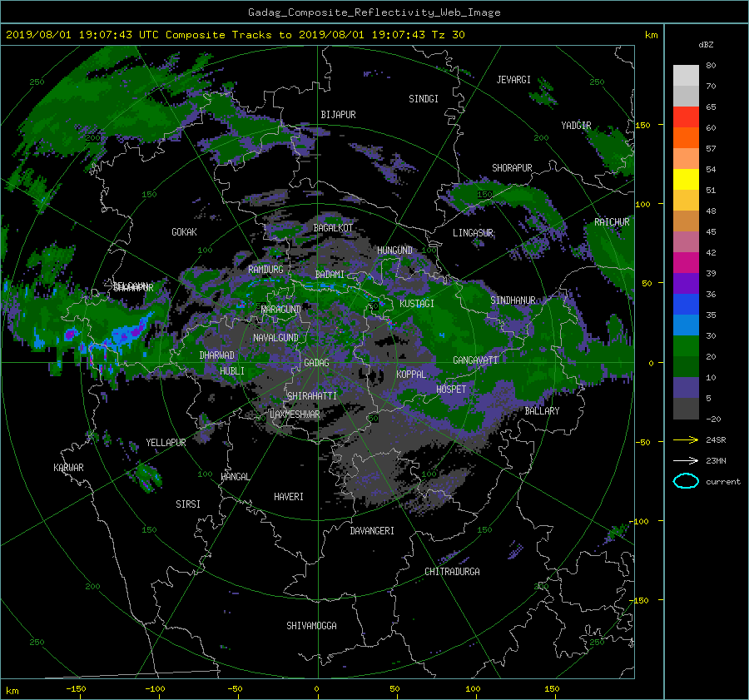Click the SHIRAHATTI label

pyautogui.click(x=312, y=395)
